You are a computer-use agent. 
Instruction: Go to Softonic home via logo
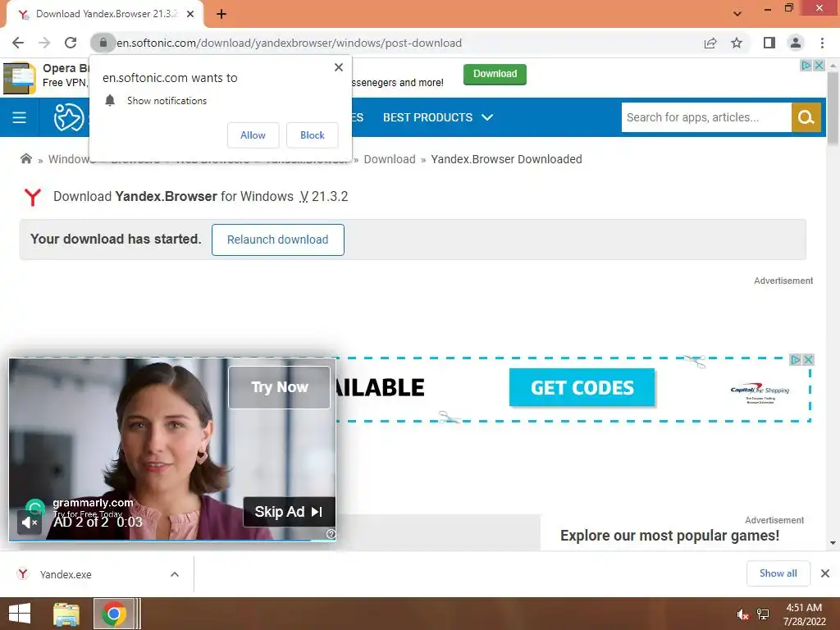69,117
